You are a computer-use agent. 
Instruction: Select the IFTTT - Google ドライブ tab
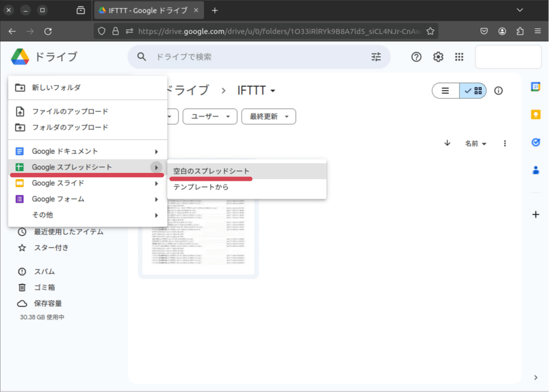point(149,11)
